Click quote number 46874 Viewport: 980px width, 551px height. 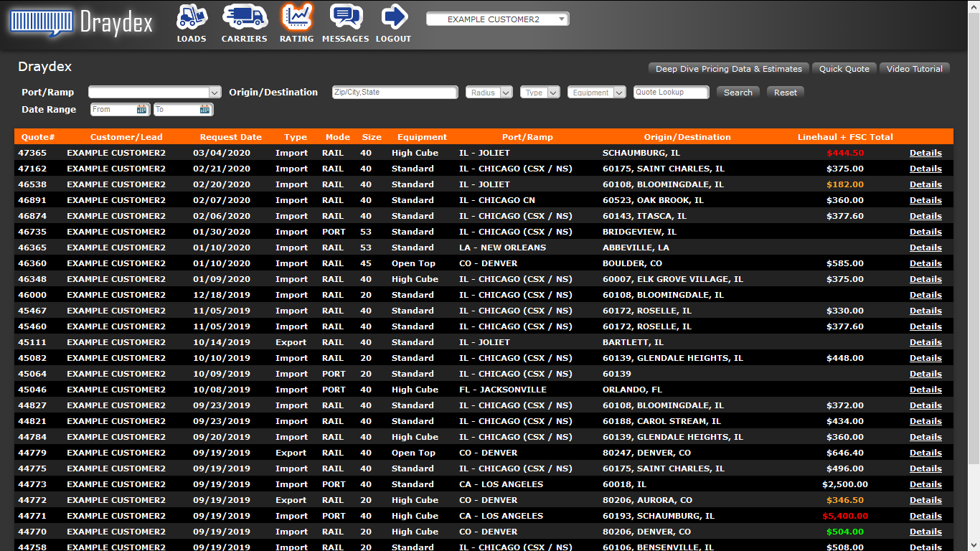[32, 216]
